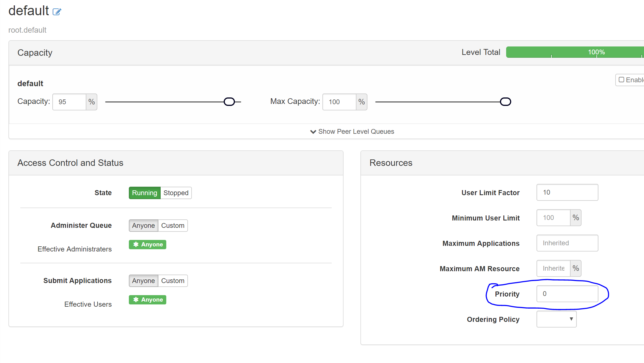
Task: Click the Capacity percentage input field
Action: click(x=69, y=102)
